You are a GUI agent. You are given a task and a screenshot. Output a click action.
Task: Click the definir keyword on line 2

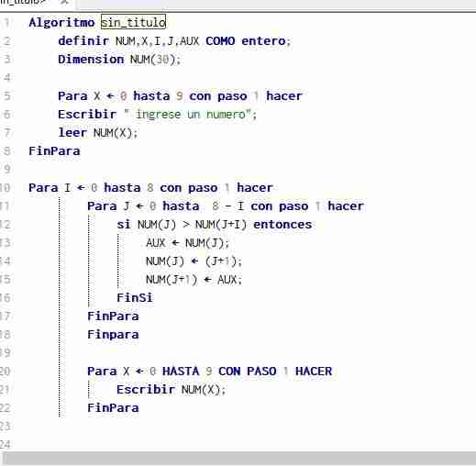tap(83, 40)
